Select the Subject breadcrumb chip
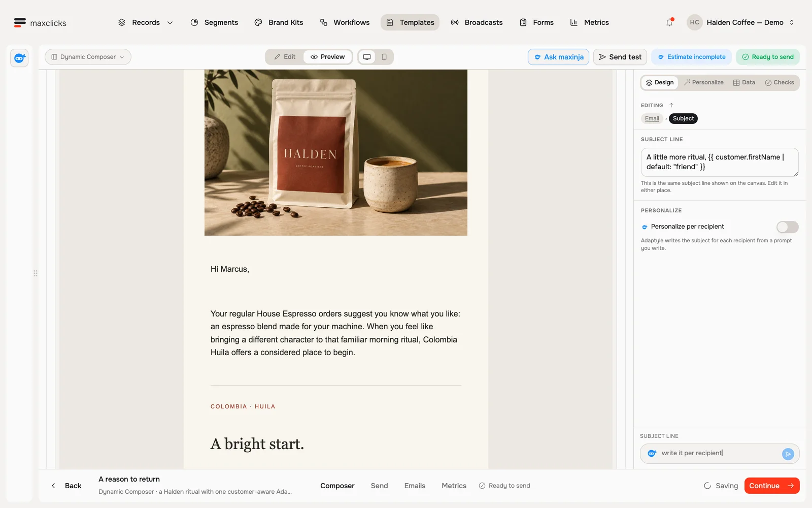The height and width of the screenshot is (508, 812). [x=683, y=118]
